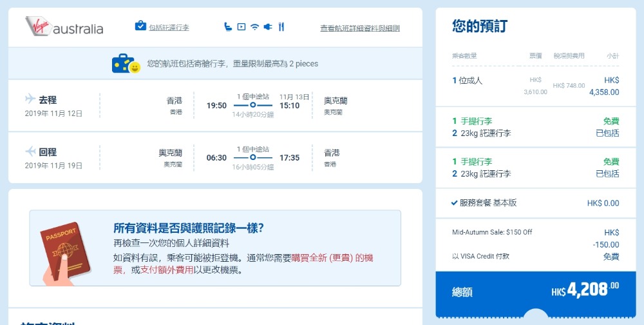Click the Virgin Australia airline logo
644x325 pixels.
pyautogui.click(x=64, y=27)
